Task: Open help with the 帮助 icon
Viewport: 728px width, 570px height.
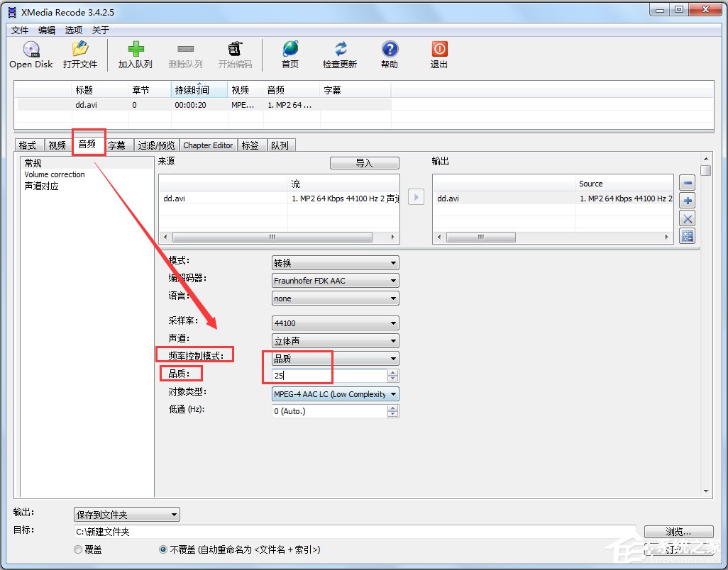Action: click(x=389, y=55)
